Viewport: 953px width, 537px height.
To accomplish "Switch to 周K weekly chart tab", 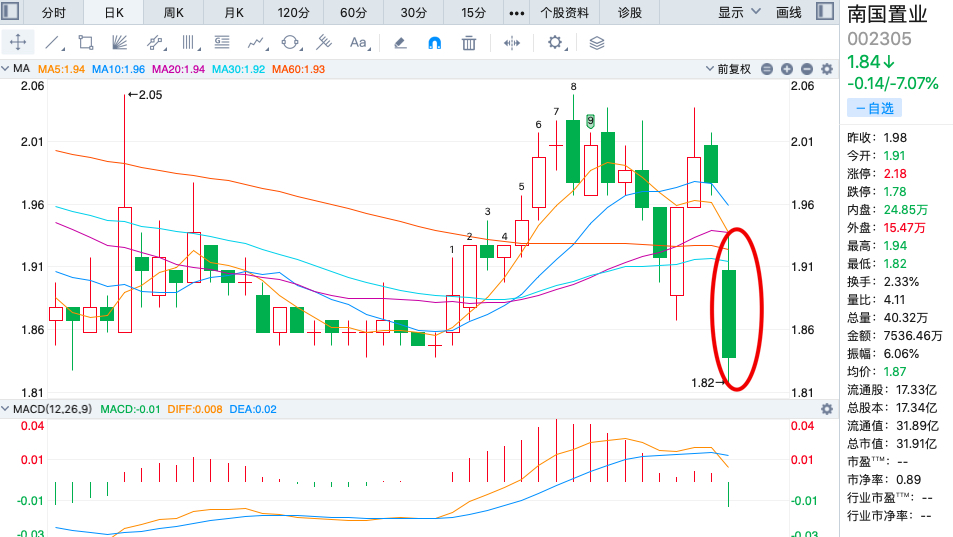I will pyautogui.click(x=173, y=13).
